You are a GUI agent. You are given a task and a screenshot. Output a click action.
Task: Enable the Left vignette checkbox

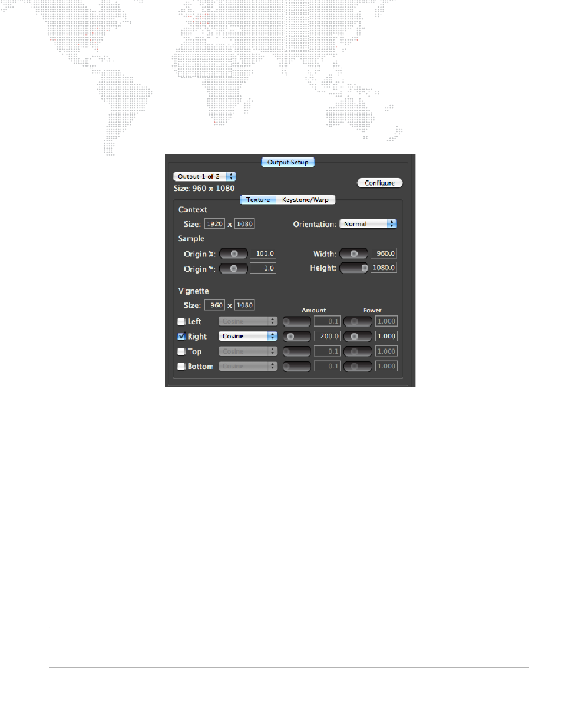(x=181, y=322)
